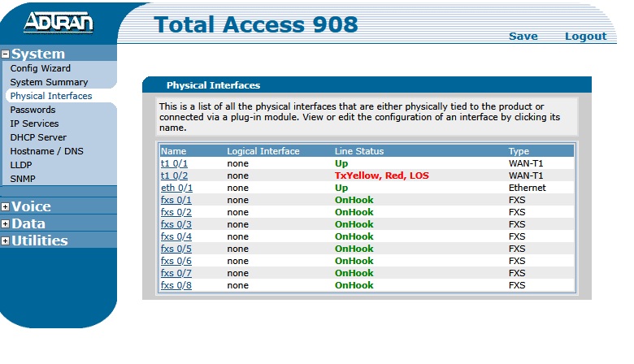Expand the Voice menu section

pyautogui.click(x=6, y=207)
